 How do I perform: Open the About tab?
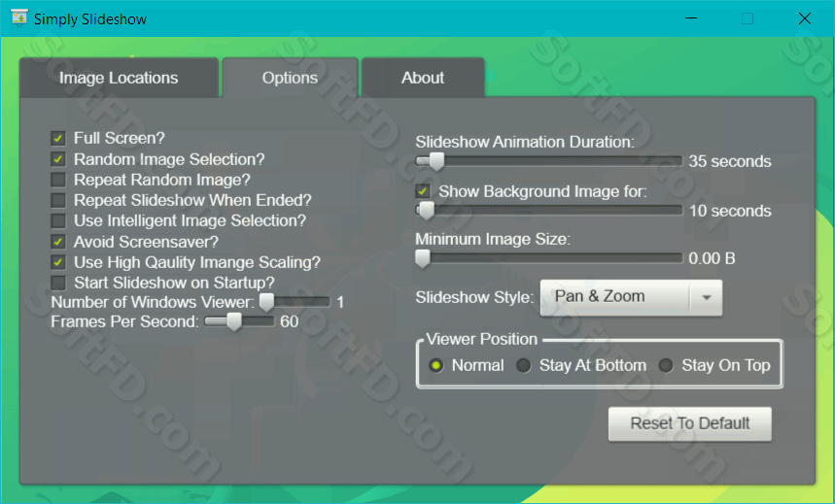(423, 78)
